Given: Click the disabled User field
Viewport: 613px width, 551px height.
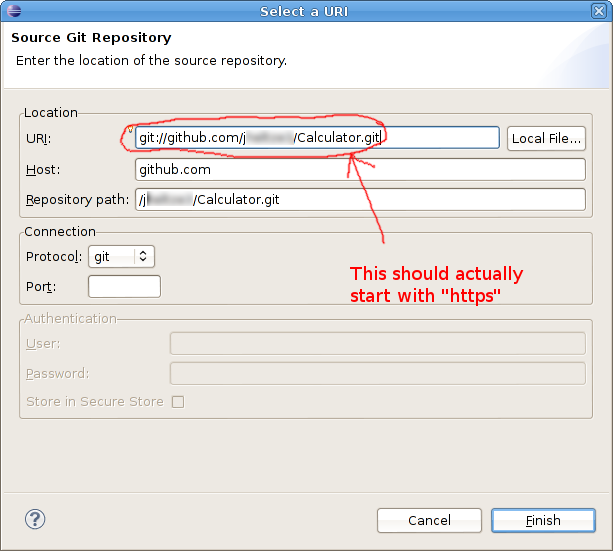Looking at the screenshot, I should click(378, 343).
